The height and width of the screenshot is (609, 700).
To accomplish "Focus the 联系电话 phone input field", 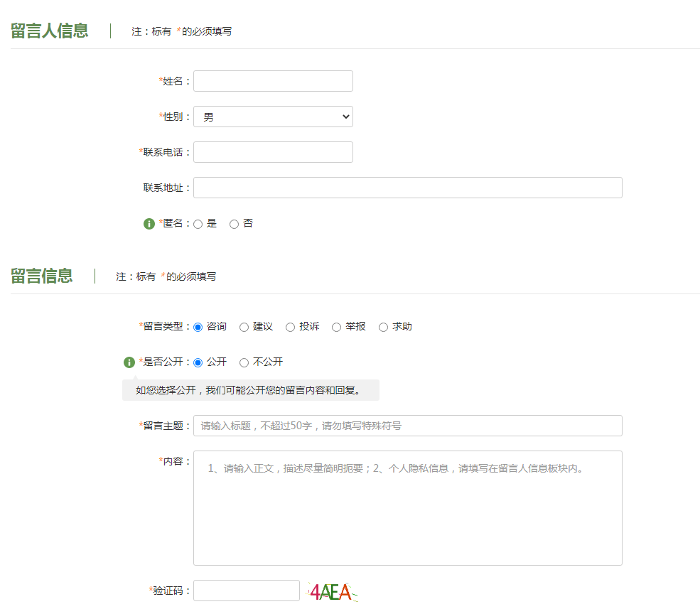I will [273, 152].
